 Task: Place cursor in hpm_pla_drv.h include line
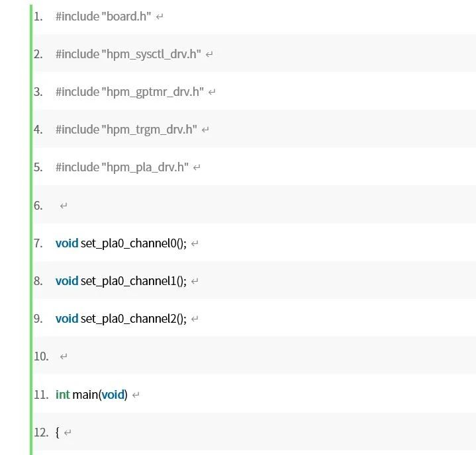(x=122, y=167)
